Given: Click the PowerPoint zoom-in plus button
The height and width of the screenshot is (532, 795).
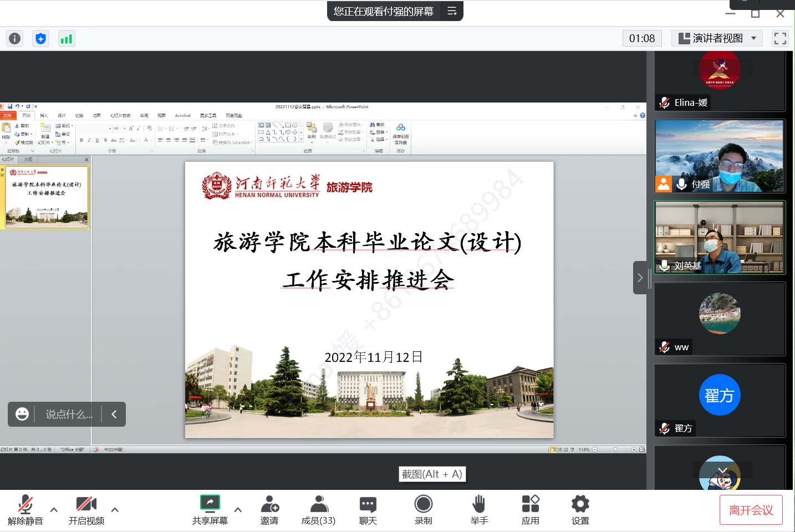Looking at the screenshot, I should point(634,449).
